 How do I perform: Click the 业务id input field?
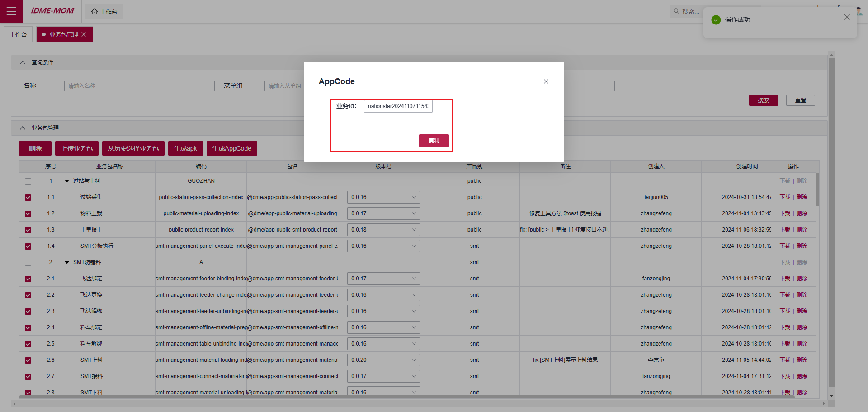(398, 106)
